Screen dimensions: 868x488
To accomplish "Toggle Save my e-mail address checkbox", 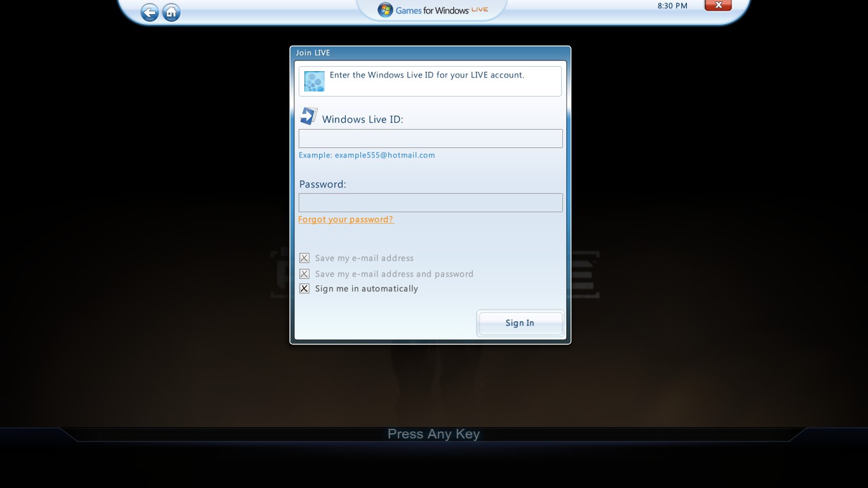I will coord(304,258).
